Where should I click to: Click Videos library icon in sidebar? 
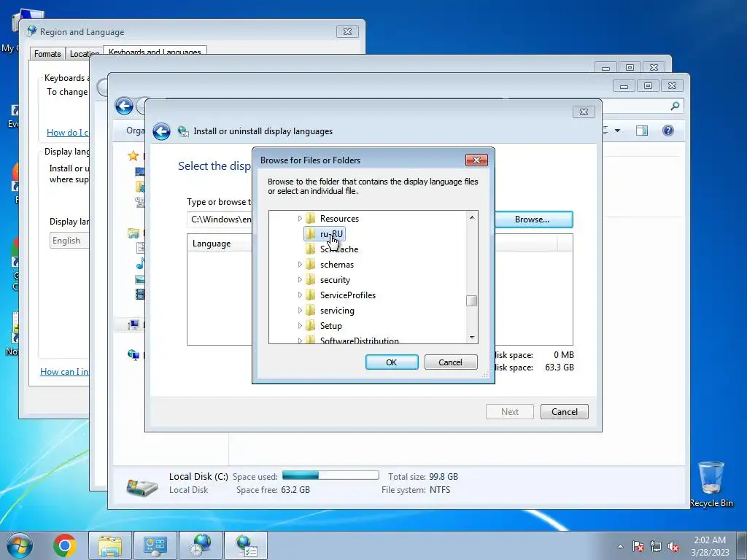pos(140,295)
